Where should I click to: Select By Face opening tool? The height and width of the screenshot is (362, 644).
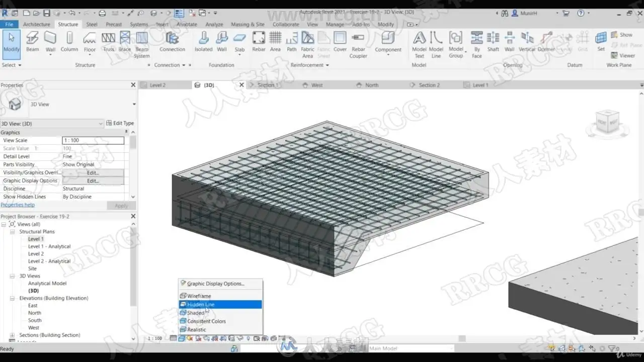(x=477, y=44)
